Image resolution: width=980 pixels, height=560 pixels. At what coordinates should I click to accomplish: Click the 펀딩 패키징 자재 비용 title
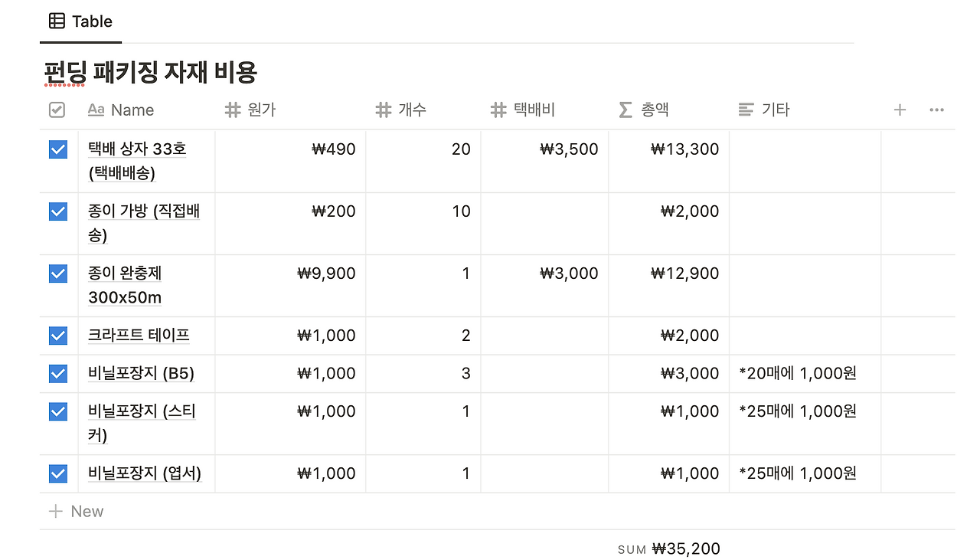coord(150,73)
